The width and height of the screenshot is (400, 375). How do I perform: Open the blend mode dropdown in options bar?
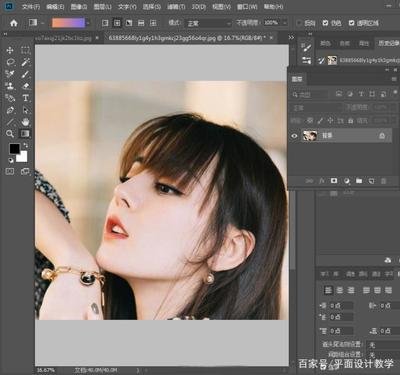208,23
